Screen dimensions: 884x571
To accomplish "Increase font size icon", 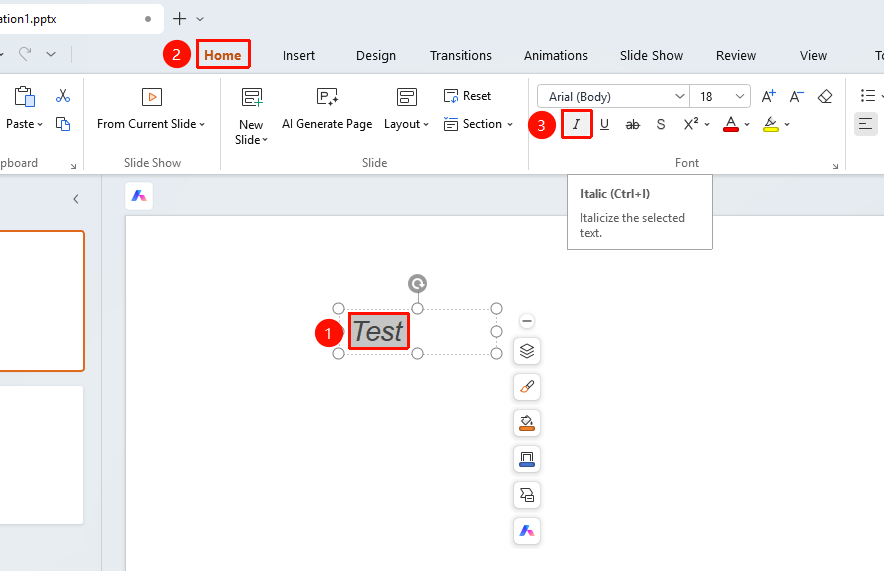I will click(x=768, y=96).
